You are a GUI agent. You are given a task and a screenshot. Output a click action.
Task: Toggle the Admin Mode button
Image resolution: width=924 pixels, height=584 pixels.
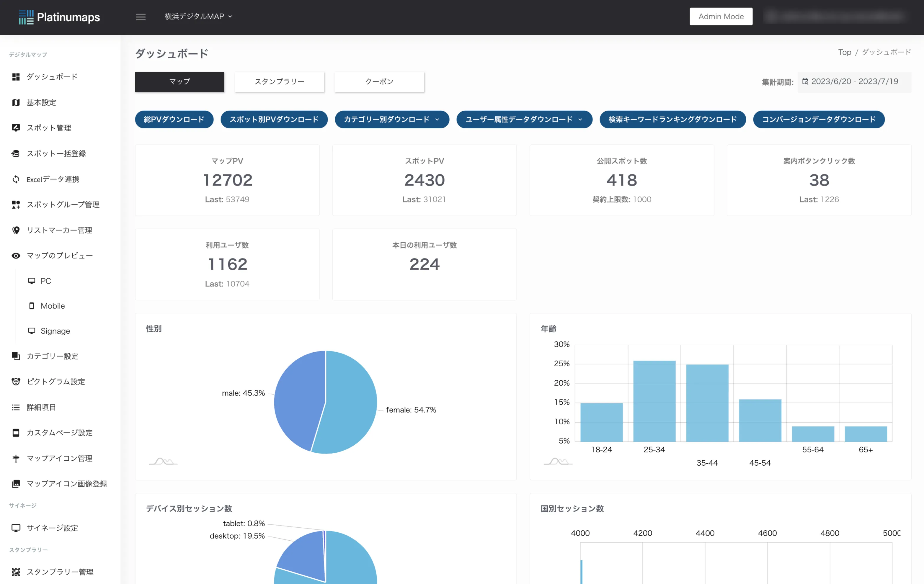721,17
